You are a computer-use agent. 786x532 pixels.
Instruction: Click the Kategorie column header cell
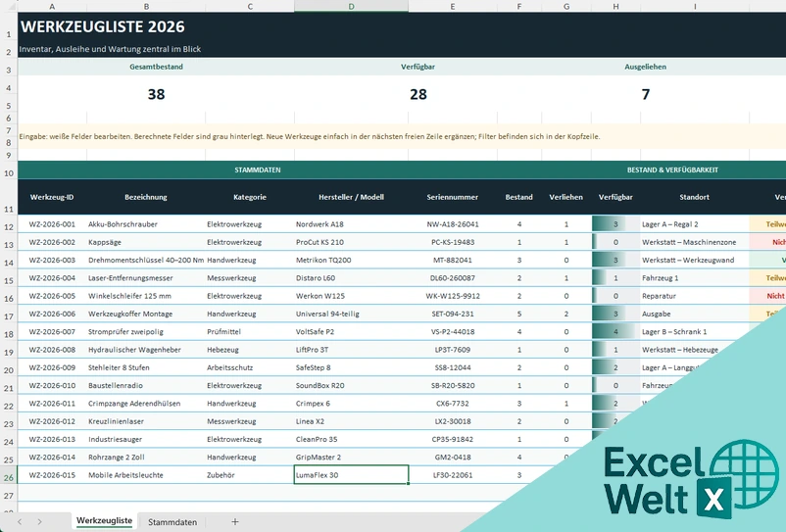(x=250, y=197)
